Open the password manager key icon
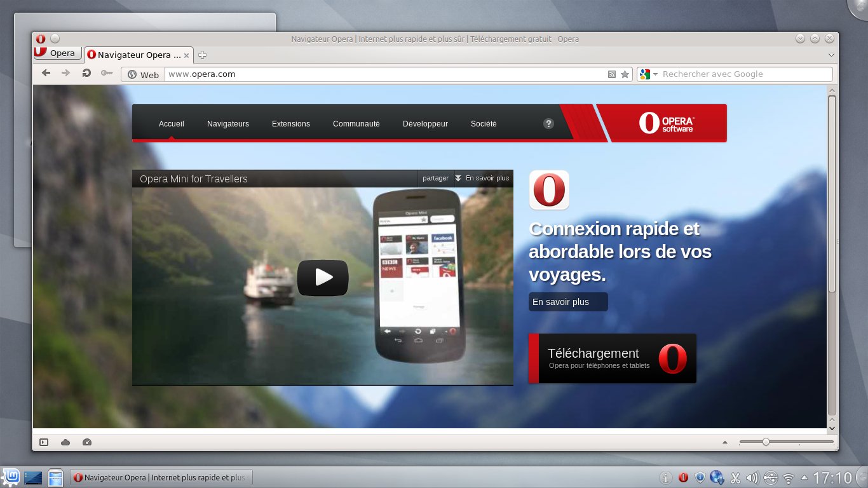Image resolution: width=868 pixels, height=488 pixels. pos(106,73)
